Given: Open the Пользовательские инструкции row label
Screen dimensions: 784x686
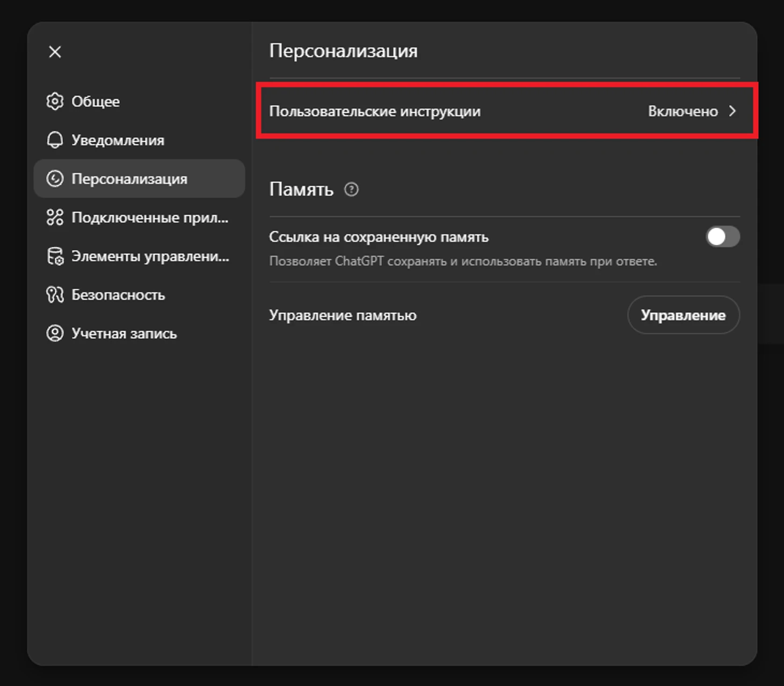Looking at the screenshot, I should 374,111.
